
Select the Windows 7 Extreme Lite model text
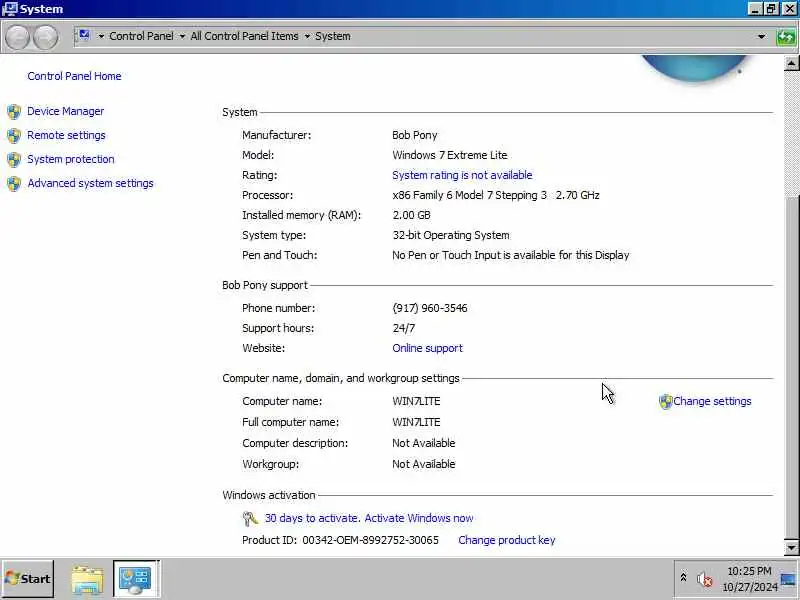pyautogui.click(x=449, y=155)
